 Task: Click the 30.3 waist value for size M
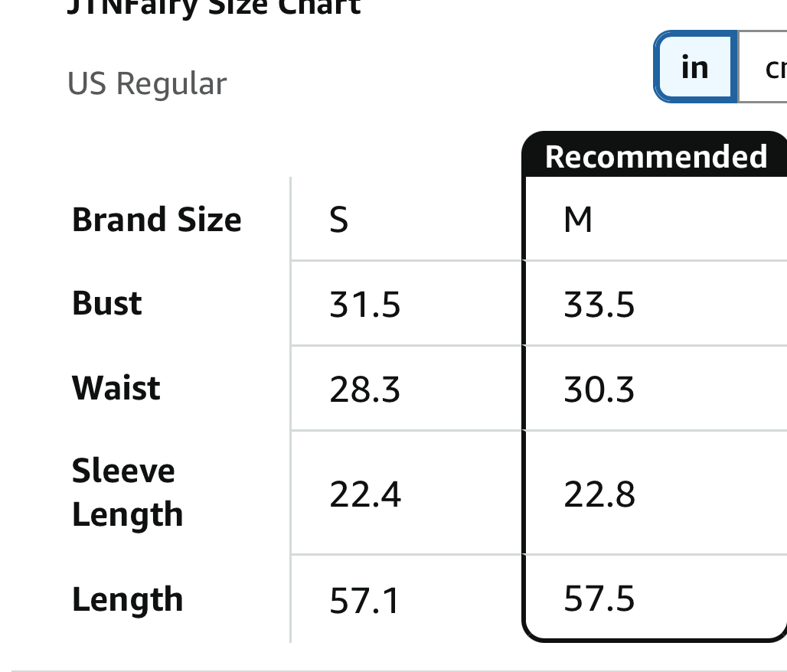pyautogui.click(x=599, y=390)
